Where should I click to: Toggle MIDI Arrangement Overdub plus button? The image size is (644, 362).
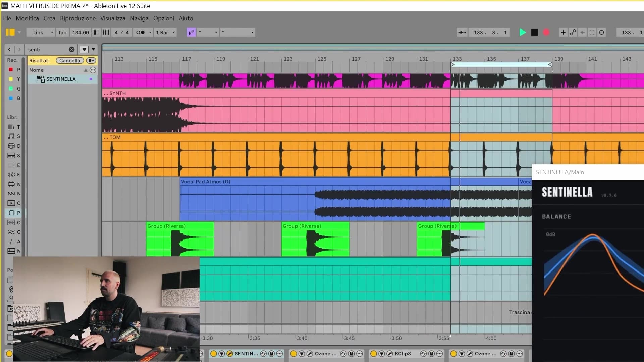pyautogui.click(x=563, y=32)
